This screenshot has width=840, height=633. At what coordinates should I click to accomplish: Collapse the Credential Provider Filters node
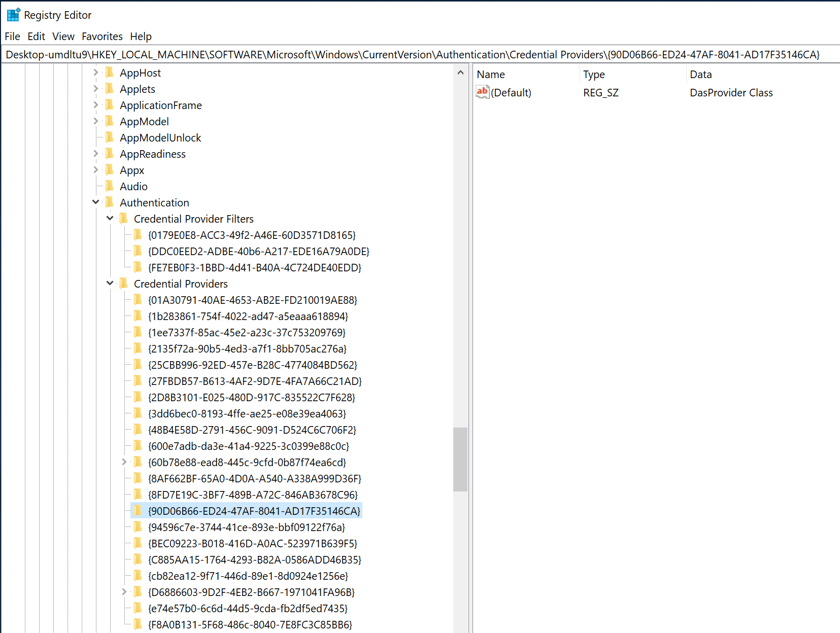click(x=110, y=219)
